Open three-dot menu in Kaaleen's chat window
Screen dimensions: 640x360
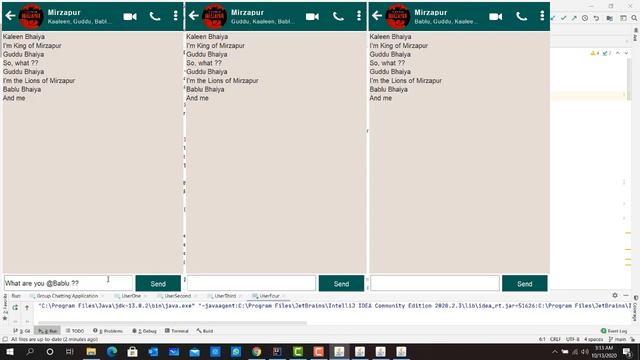pos(176,16)
